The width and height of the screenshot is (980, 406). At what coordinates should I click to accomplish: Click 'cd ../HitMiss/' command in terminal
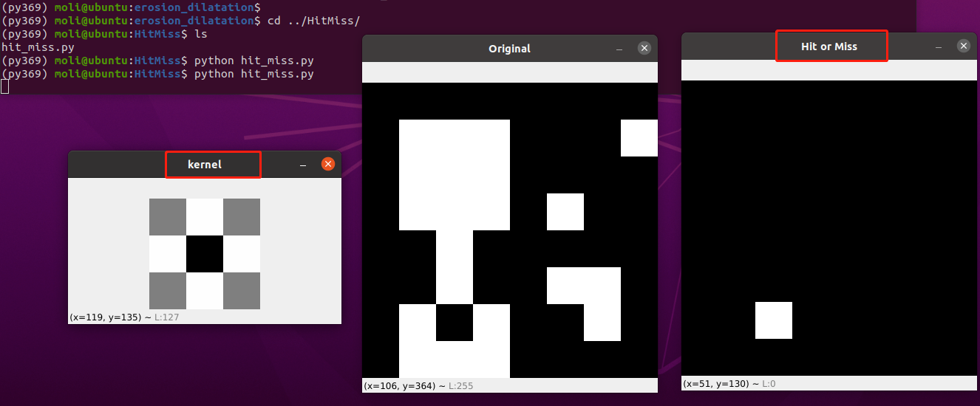[313, 21]
